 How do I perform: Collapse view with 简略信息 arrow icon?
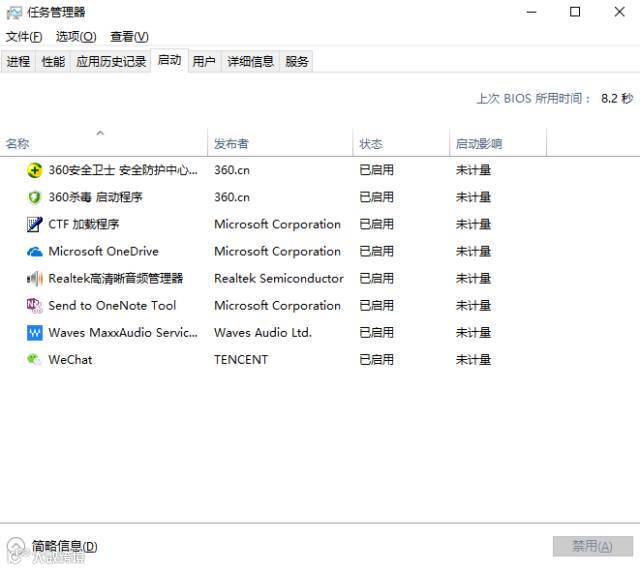point(16,546)
